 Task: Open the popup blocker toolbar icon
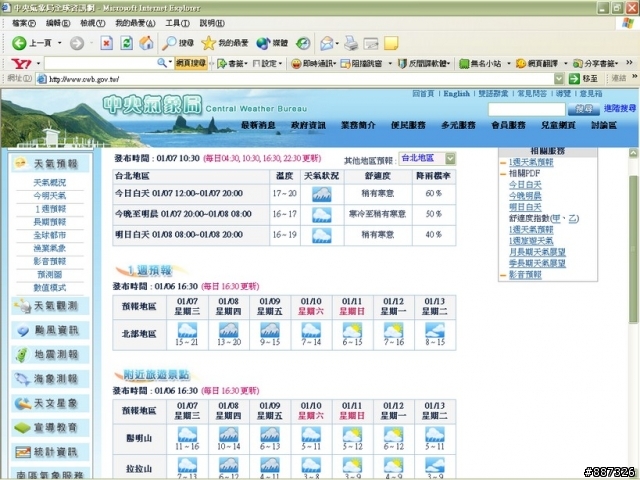(x=345, y=63)
